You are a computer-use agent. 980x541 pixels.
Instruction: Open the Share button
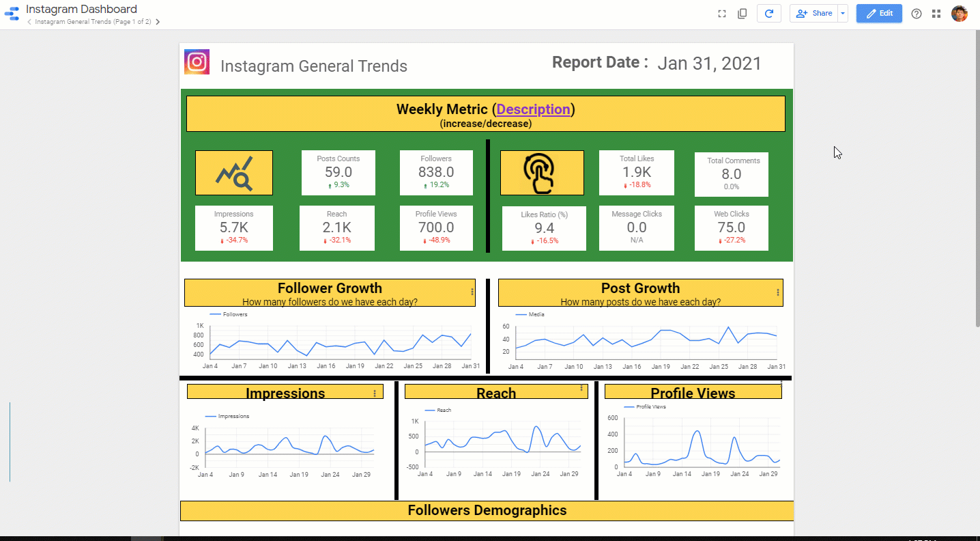pos(813,14)
